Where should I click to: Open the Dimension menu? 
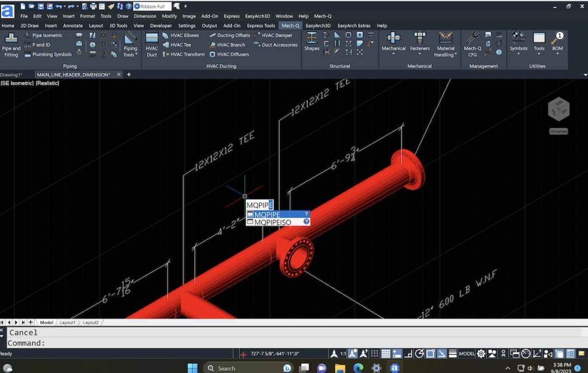tap(145, 16)
